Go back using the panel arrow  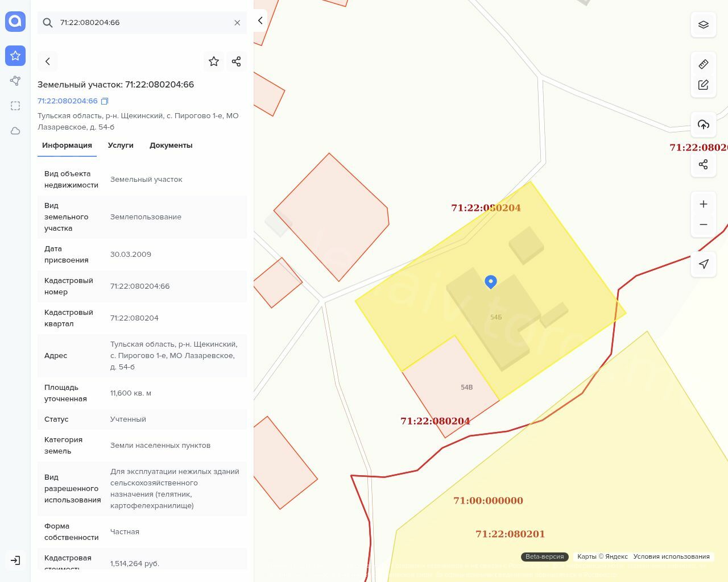pyautogui.click(x=48, y=61)
